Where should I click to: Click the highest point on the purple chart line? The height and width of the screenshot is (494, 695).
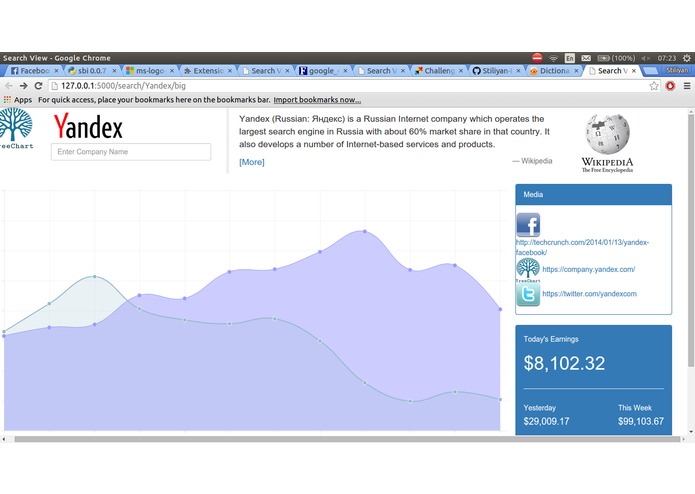pos(365,231)
